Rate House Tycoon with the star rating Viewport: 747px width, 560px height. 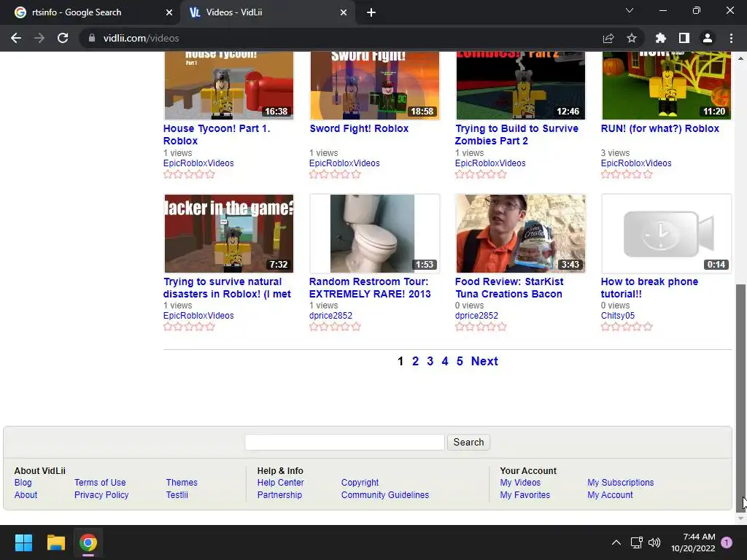[189, 174]
